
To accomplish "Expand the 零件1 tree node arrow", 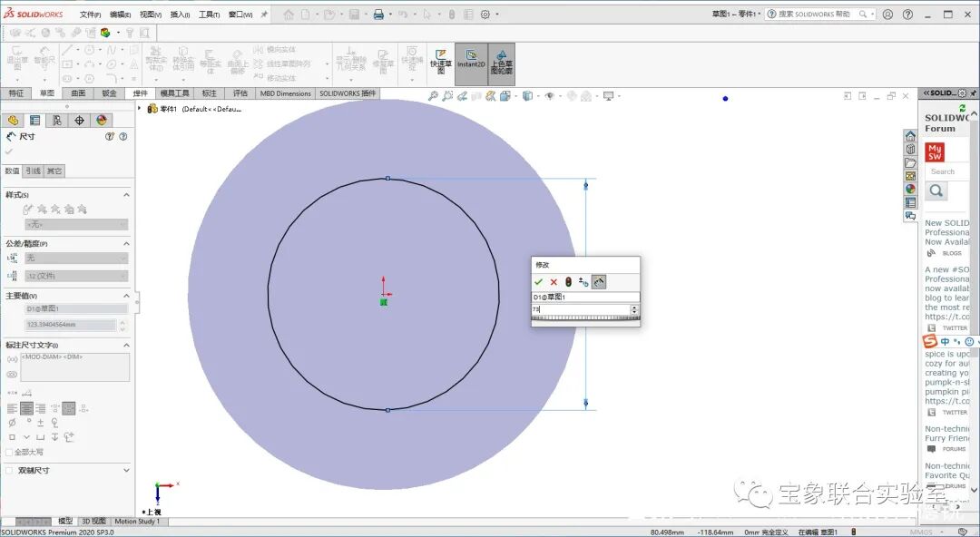I will (x=140, y=108).
